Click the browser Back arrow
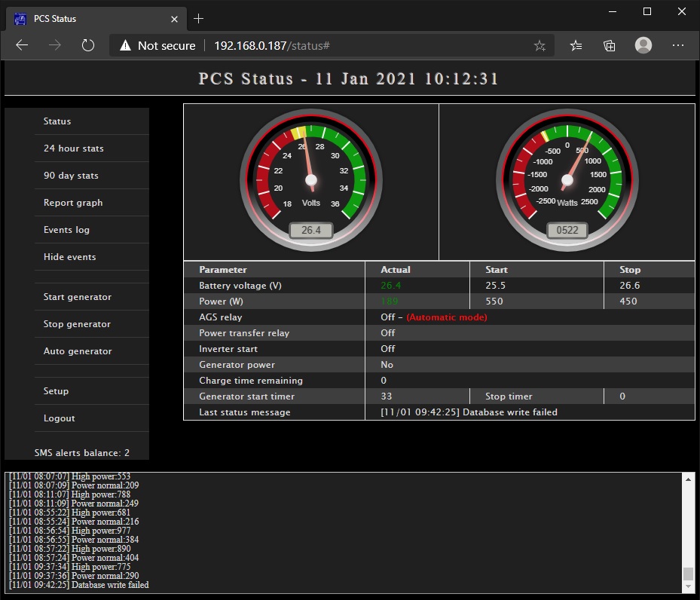700x600 pixels. [x=22, y=45]
